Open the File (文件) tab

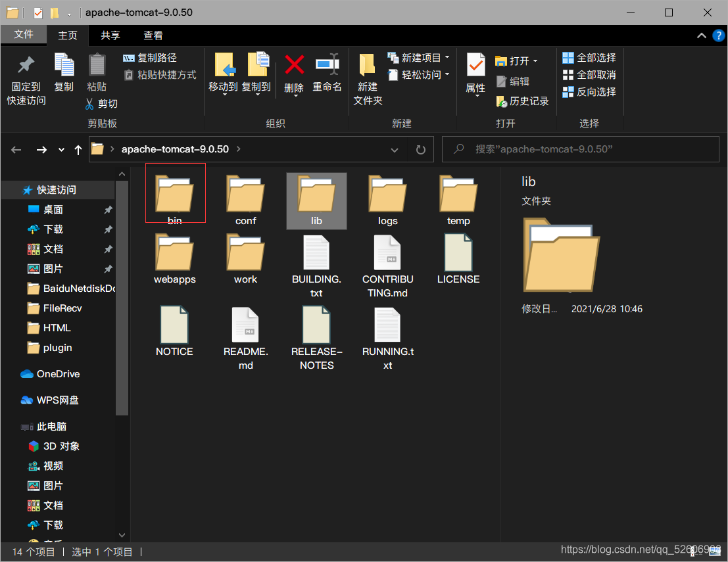click(24, 34)
